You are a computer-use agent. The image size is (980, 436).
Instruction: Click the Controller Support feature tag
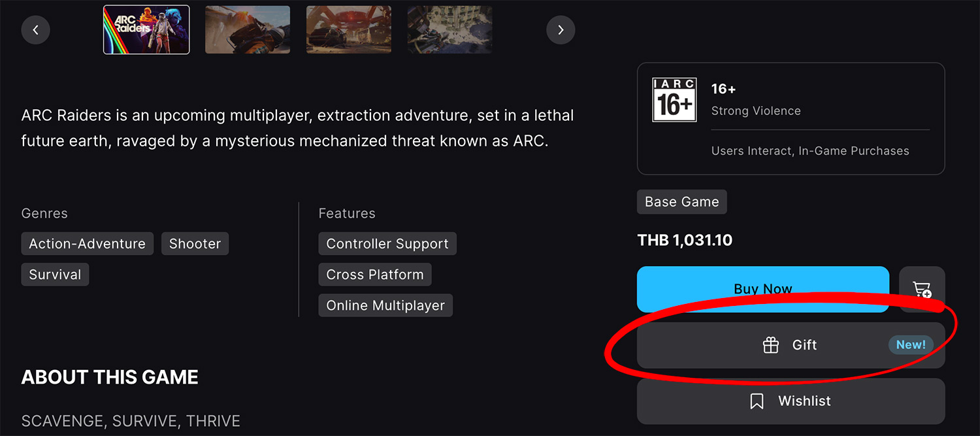[x=387, y=244]
